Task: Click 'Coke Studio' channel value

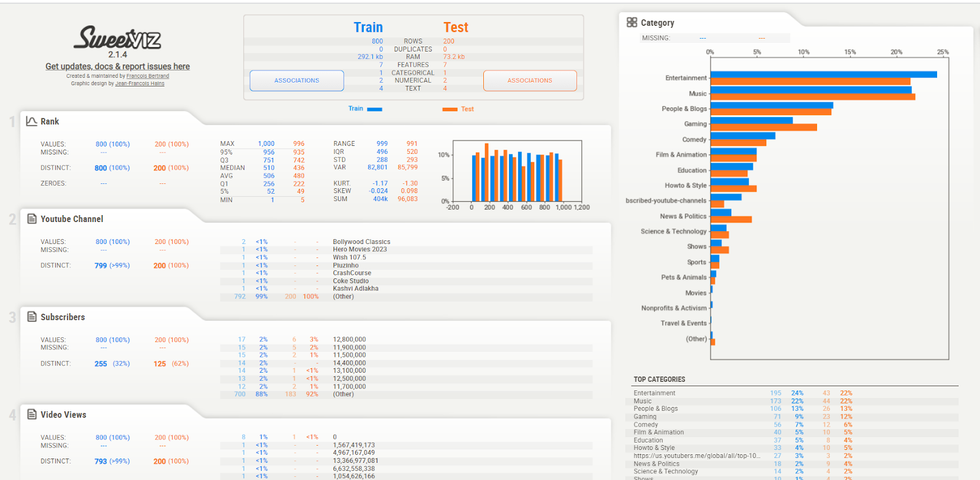Action: tap(350, 281)
